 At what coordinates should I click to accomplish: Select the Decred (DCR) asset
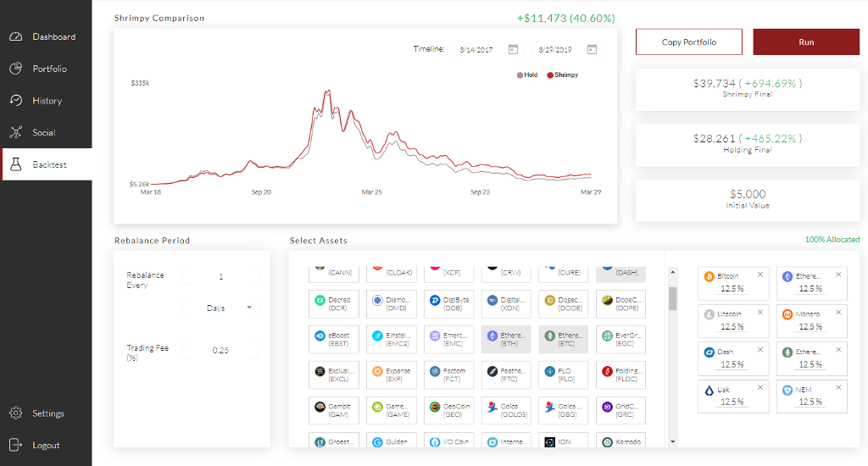(x=334, y=304)
